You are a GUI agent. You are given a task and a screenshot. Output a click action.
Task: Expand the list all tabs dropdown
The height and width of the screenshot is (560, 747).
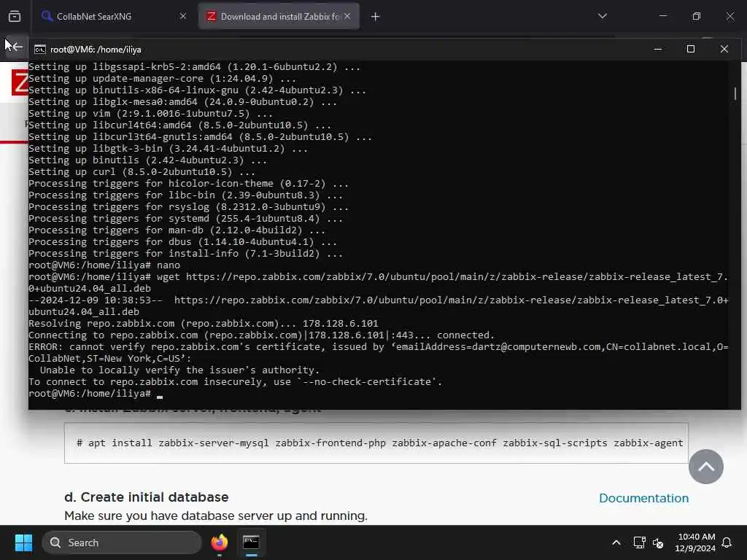[602, 16]
